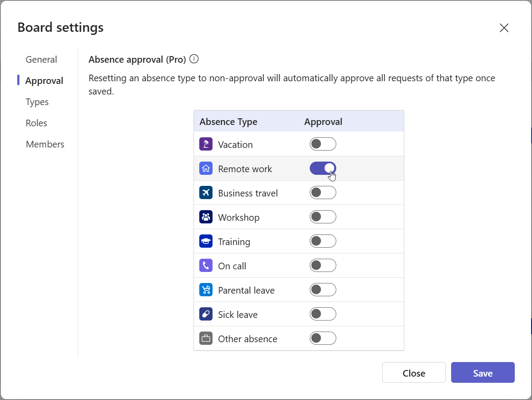Click the Board settings title

tap(61, 27)
